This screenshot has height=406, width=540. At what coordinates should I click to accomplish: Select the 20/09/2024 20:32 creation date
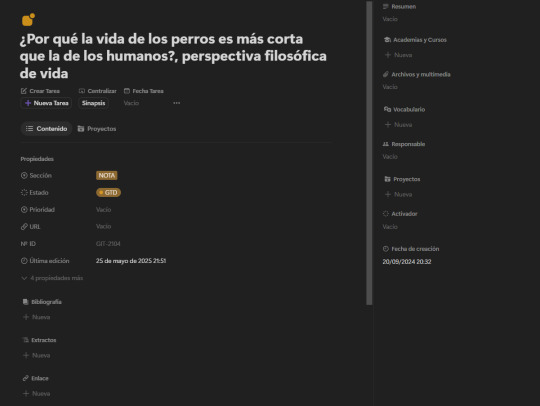coord(407,262)
